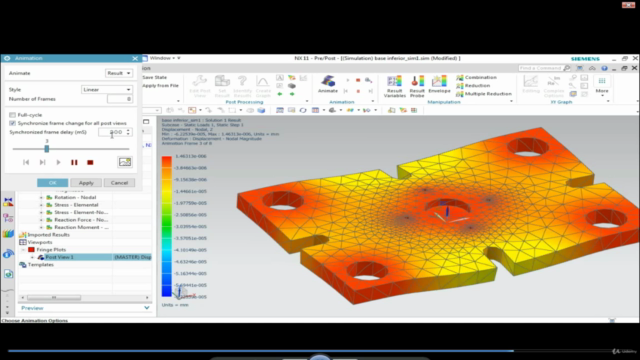
Task: Open the Animate Result dropdown
Action: [119, 73]
